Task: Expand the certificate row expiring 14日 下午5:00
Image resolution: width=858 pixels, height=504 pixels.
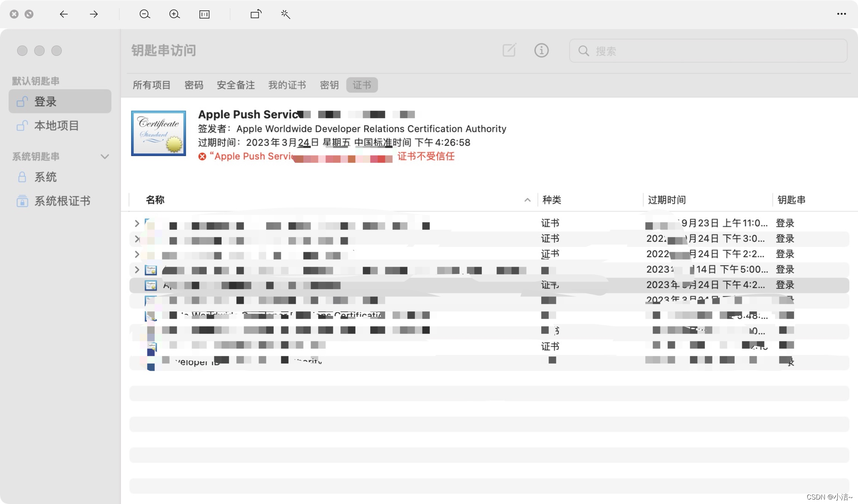Action: pyautogui.click(x=137, y=269)
